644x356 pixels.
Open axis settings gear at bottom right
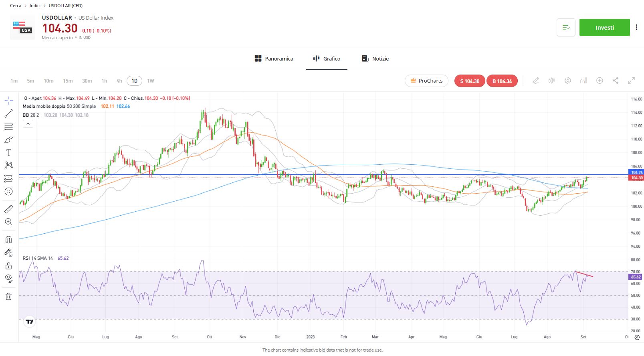pyautogui.click(x=637, y=337)
